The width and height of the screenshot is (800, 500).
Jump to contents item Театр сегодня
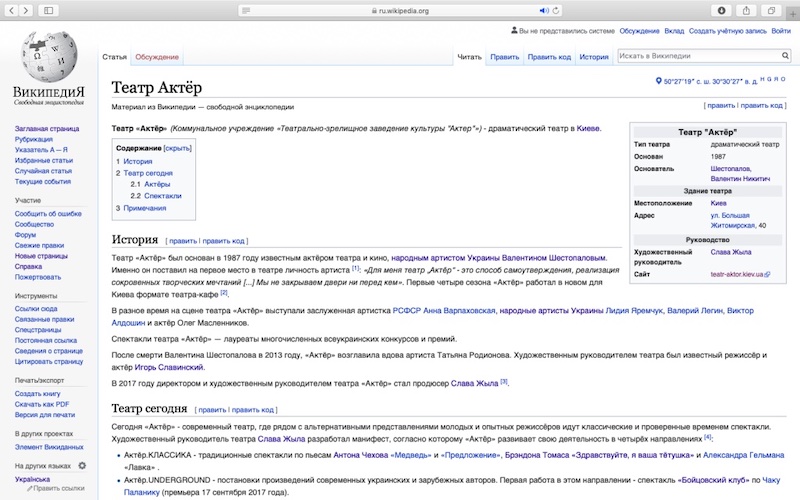(148, 173)
